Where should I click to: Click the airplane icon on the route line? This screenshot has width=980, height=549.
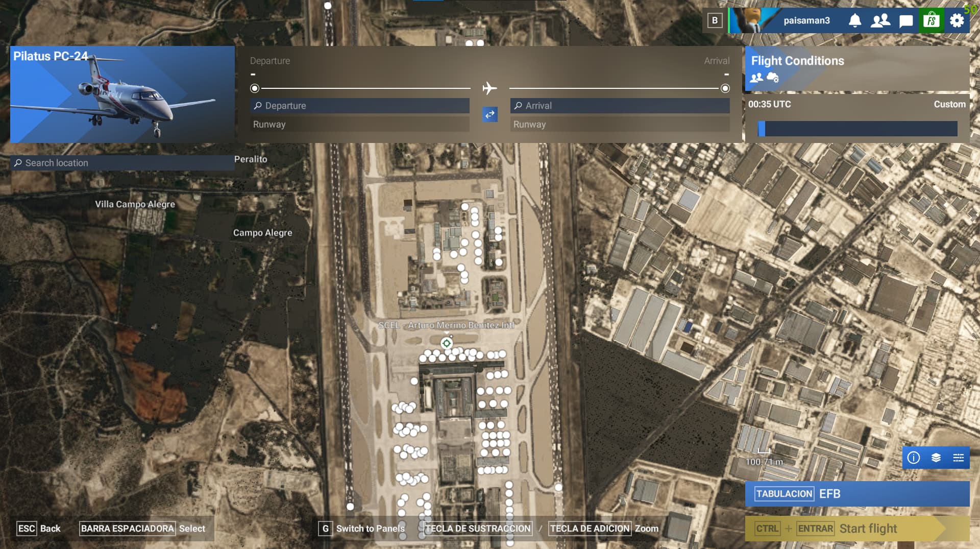click(489, 88)
